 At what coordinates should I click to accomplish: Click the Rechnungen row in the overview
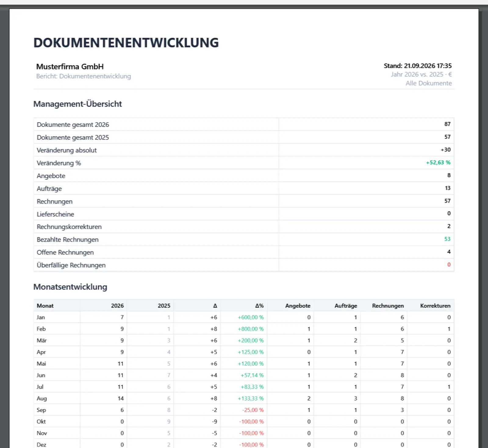point(244,201)
